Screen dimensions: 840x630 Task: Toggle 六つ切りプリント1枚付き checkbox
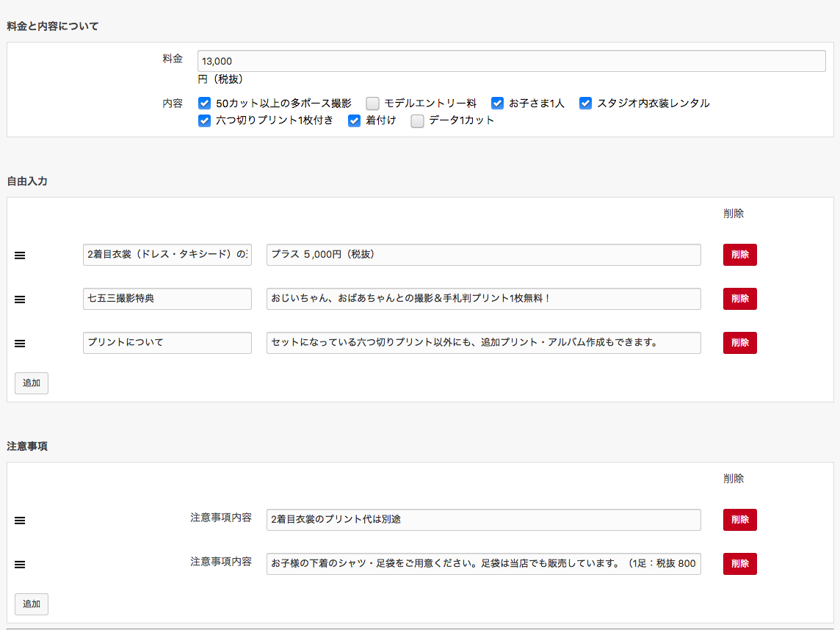[205, 121]
